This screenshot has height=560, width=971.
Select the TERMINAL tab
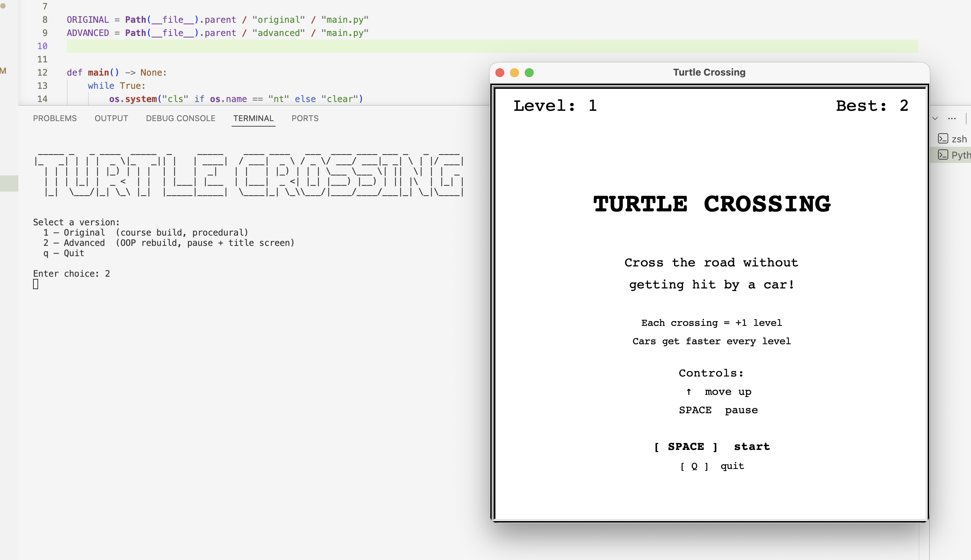[x=253, y=118]
